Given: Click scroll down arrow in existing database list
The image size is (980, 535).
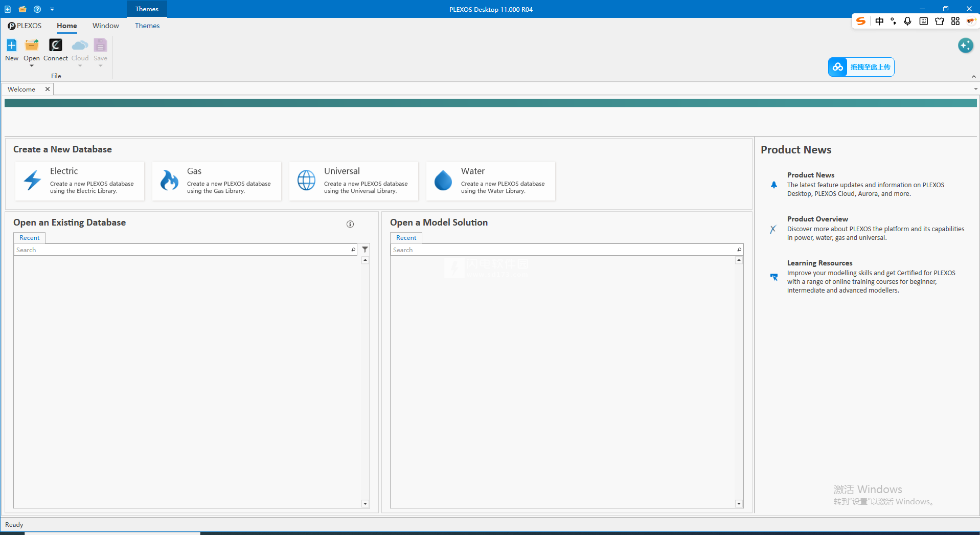Looking at the screenshot, I should tap(365, 504).
